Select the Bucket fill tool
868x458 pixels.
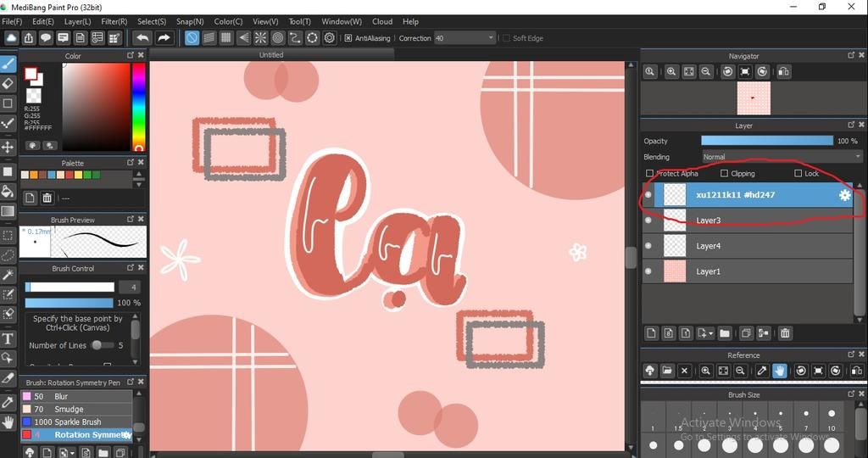[x=8, y=191]
